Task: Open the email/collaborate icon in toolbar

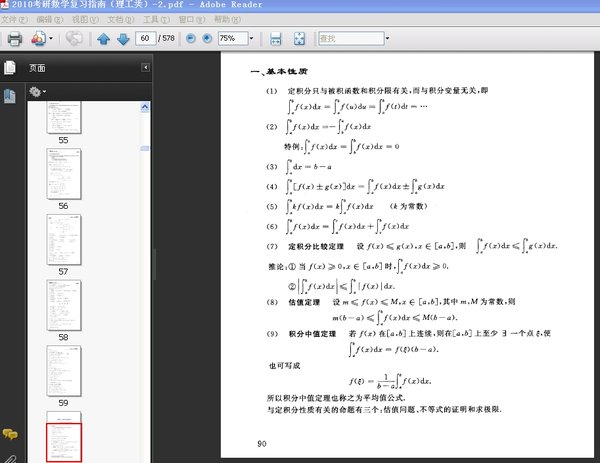Action: [39, 39]
